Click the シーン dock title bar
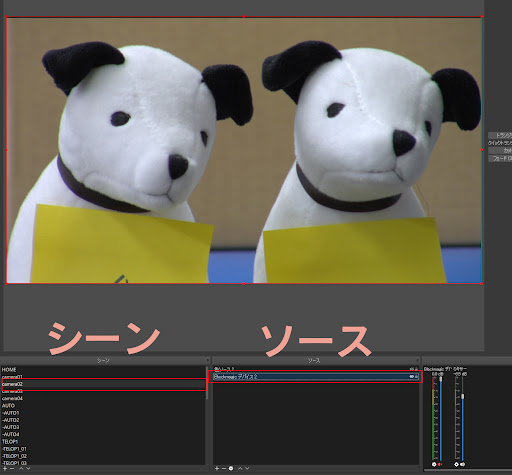This screenshot has width=512, height=475. (105, 360)
